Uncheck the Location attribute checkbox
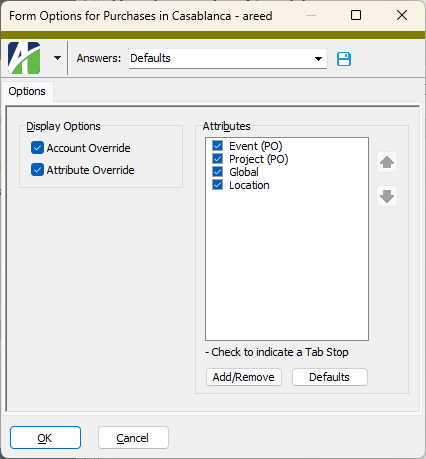 tap(218, 185)
